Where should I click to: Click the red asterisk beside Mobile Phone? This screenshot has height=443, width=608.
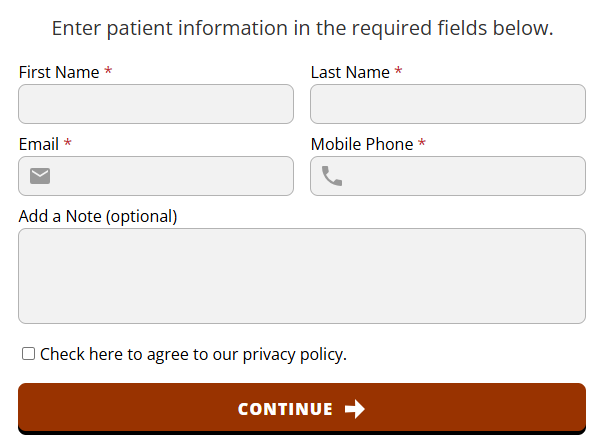click(x=422, y=145)
